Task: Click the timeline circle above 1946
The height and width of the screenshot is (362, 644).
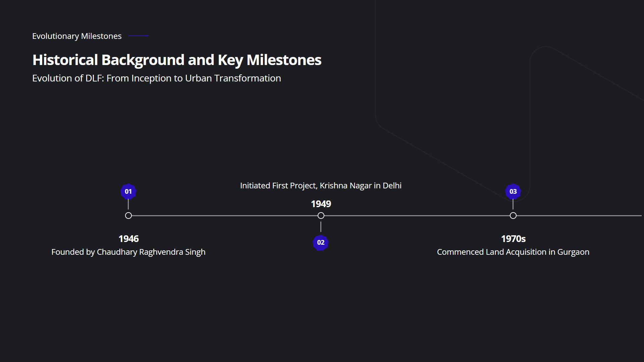Action: 128,216
